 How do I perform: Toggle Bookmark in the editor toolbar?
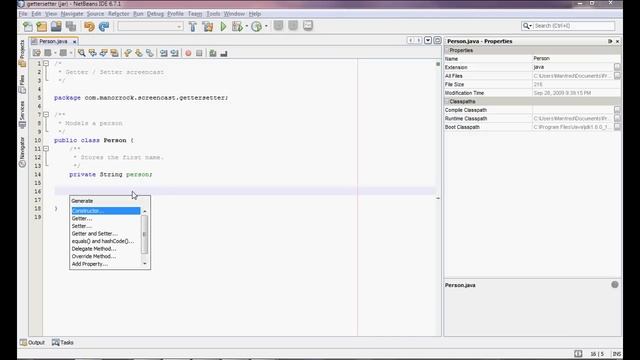150,53
